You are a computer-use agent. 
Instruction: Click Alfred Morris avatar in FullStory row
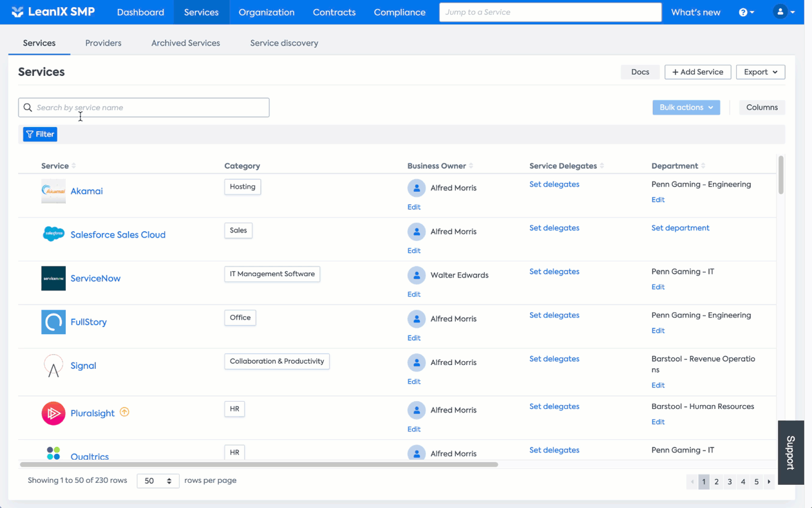pos(417,319)
